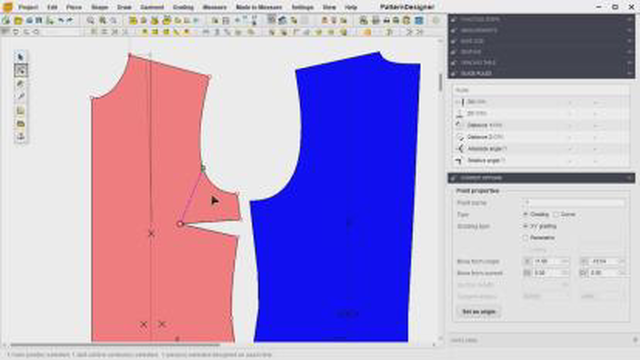Click the Set as origin button
640x360 pixels.
[479, 312]
